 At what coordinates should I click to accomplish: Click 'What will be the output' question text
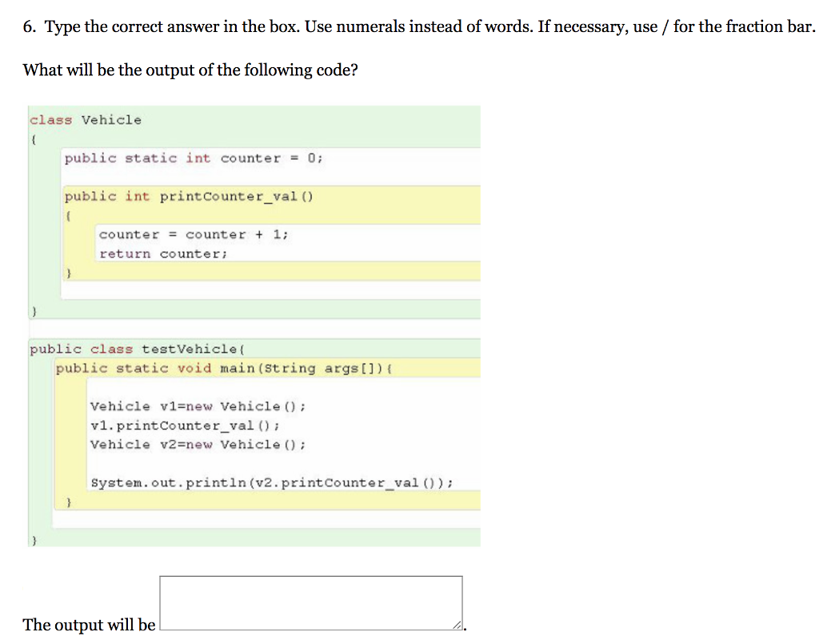pos(190,70)
